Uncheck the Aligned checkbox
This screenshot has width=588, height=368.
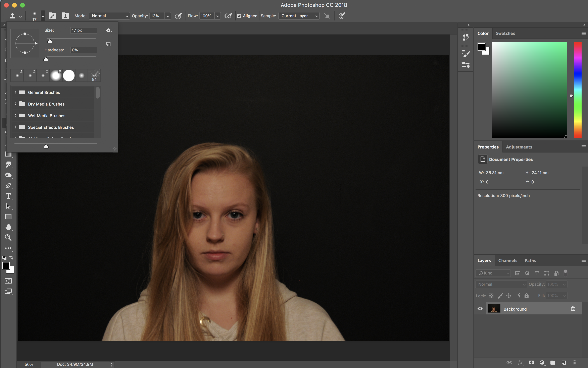click(239, 16)
